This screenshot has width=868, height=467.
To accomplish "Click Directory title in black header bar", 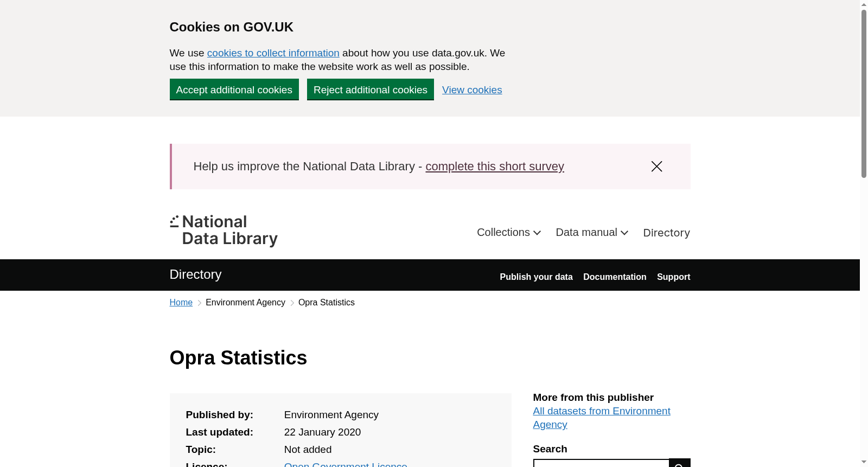I will point(195,274).
